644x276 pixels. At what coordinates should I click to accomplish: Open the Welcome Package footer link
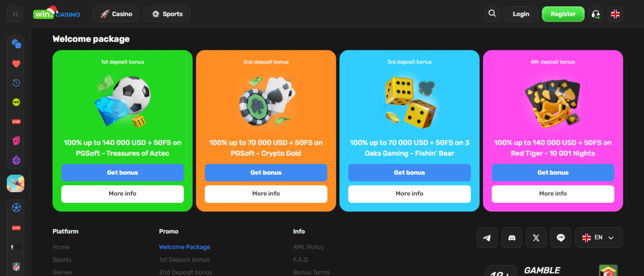pos(185,247)
